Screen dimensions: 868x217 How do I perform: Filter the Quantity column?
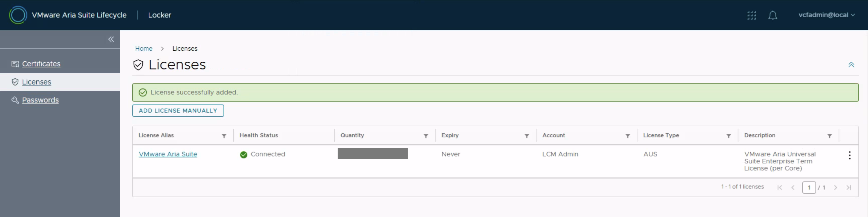[426, 136]
